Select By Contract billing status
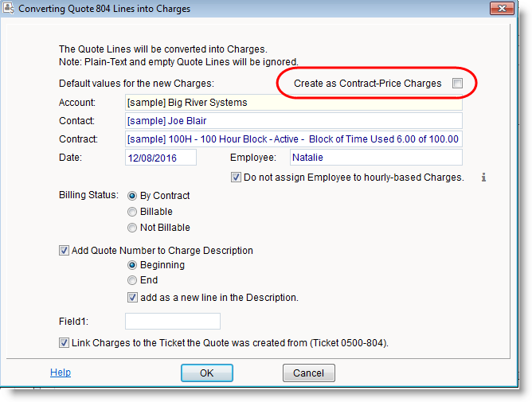Screen dimensions: 532x402 132,196
